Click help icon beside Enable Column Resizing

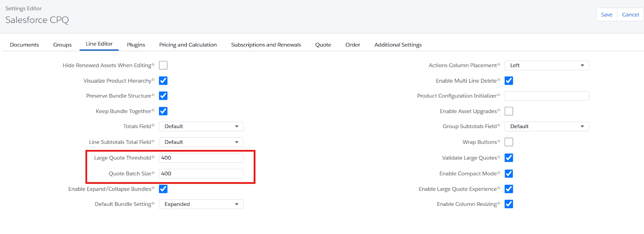(499, 203)
